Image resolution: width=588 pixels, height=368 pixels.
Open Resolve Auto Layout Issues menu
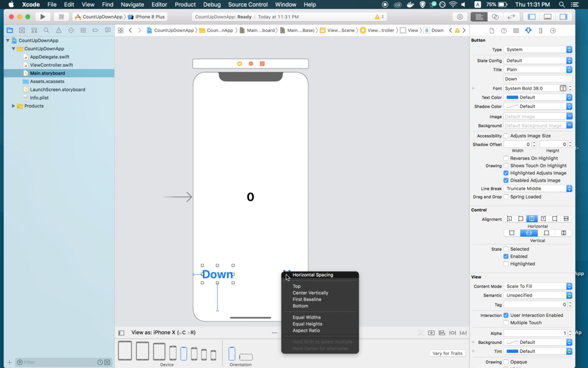point(463,333)
